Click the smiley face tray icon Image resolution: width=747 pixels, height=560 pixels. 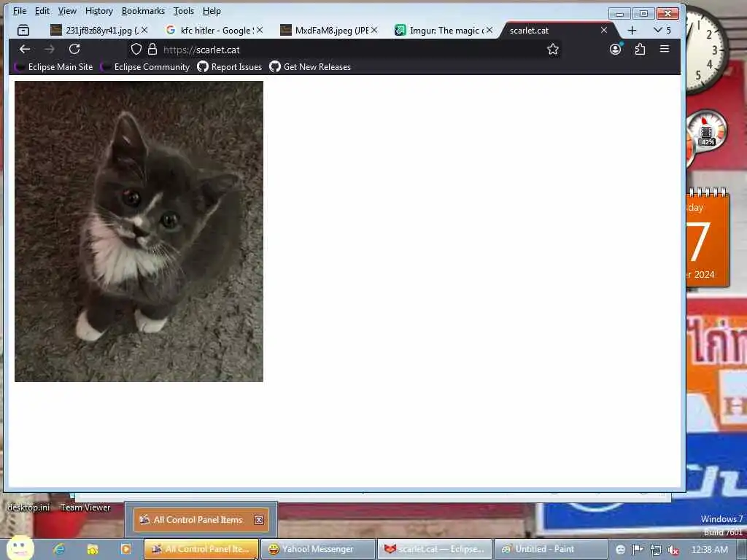pos(620,550)
